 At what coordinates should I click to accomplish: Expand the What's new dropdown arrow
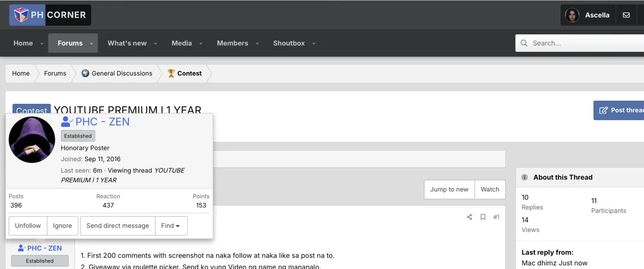155,44
